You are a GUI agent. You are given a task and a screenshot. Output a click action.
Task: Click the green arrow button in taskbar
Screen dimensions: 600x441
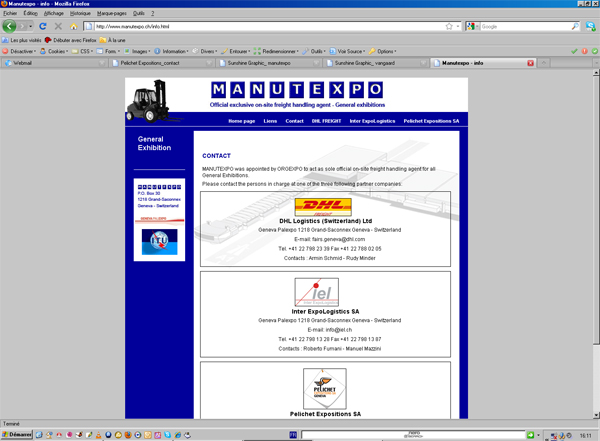coord(530,435)
